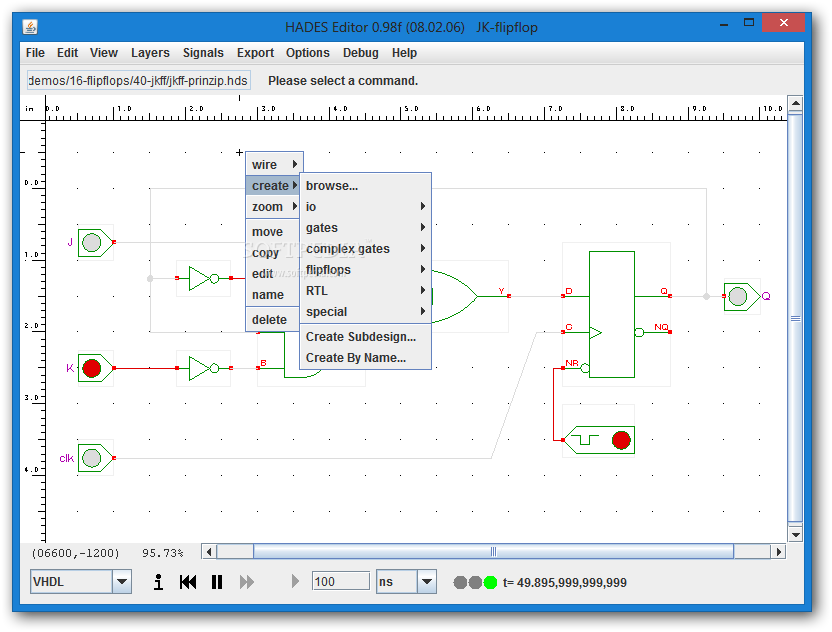
Task: Expand the wire submenu
Action: (274, 165)
